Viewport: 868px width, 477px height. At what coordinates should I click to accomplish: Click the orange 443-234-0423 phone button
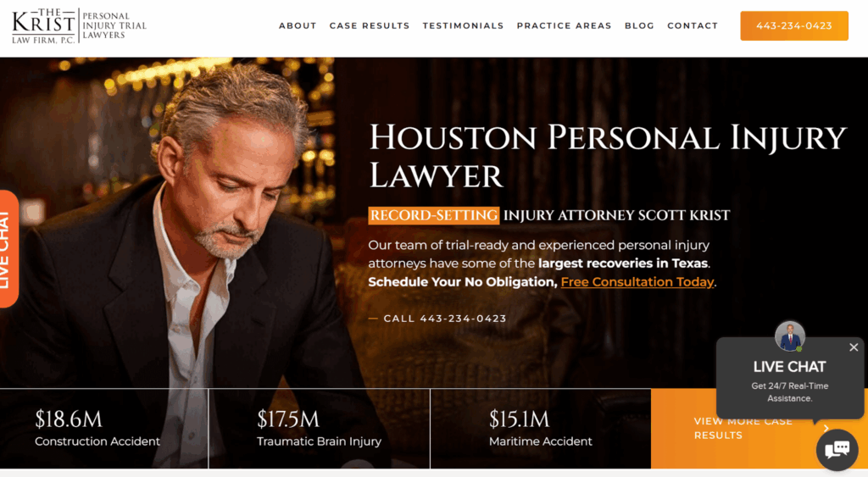pos(793,26)
